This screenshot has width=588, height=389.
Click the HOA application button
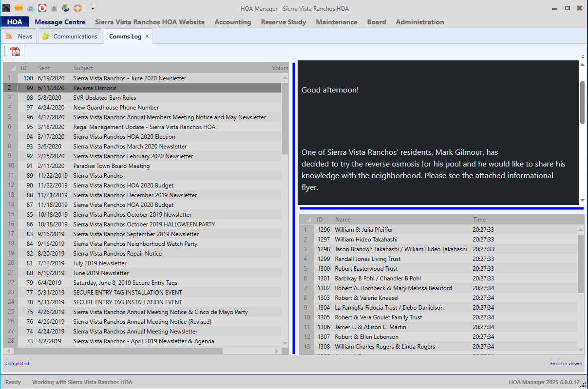pyautogui.click(x=15, y=22)
